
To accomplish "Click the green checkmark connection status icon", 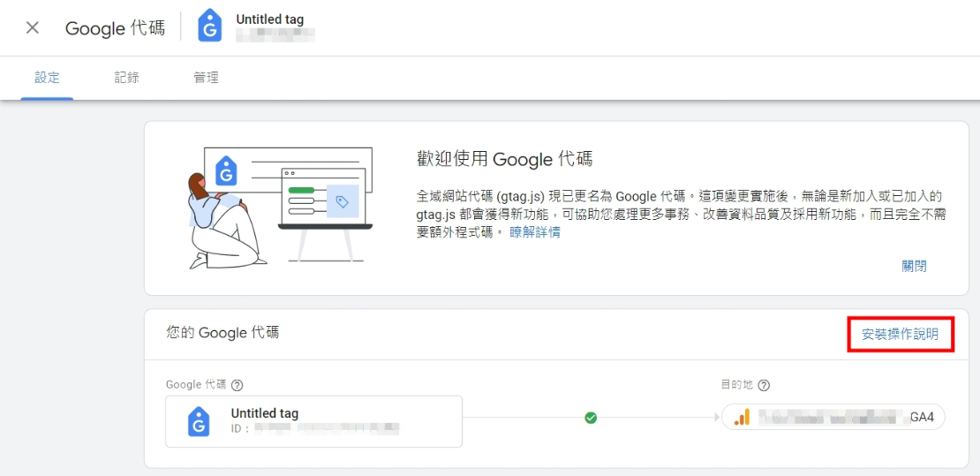I will point(591,418).
